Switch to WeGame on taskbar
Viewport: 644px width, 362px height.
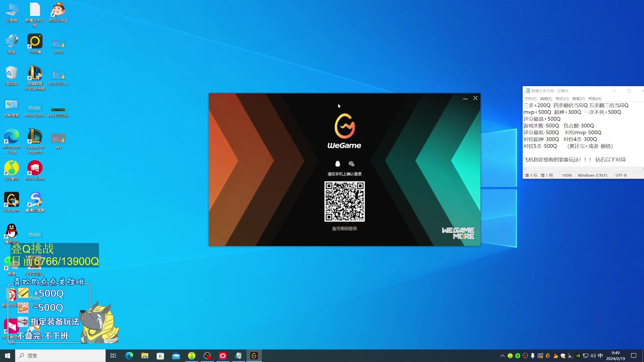point(254,356)
